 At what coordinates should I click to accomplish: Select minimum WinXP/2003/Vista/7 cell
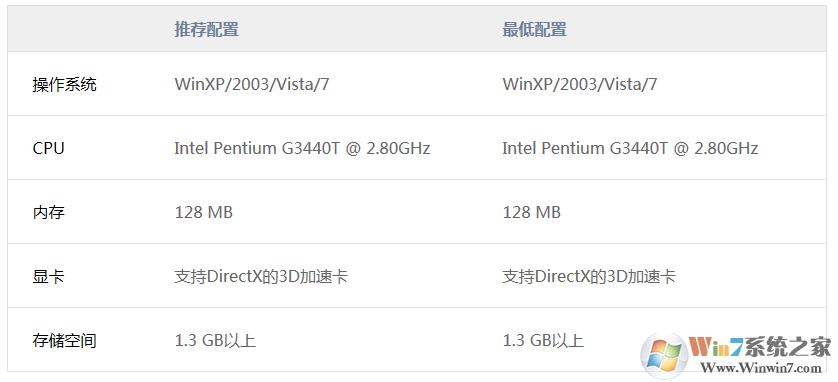[x=580, y=84]
